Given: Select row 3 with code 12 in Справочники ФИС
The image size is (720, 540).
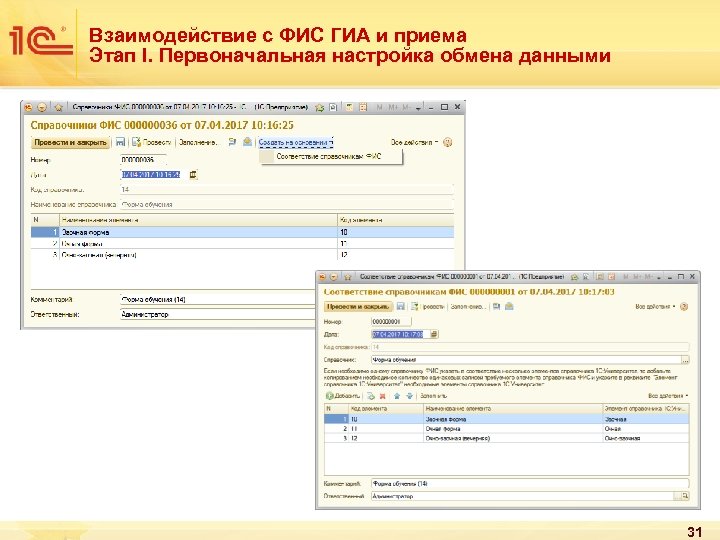Looking at the screenshot, I should (242, 254).
